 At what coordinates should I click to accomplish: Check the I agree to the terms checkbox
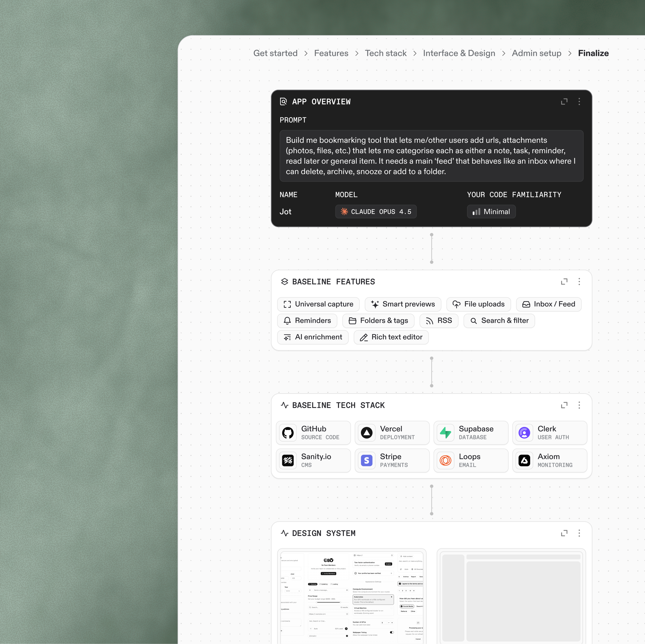point(400,584)
